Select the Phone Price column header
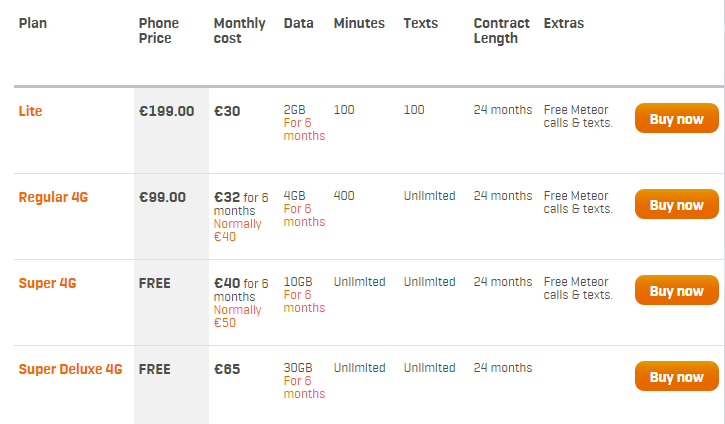Viewport: 725px width, 424px height. pyautogui.click(x=159, y=31)
